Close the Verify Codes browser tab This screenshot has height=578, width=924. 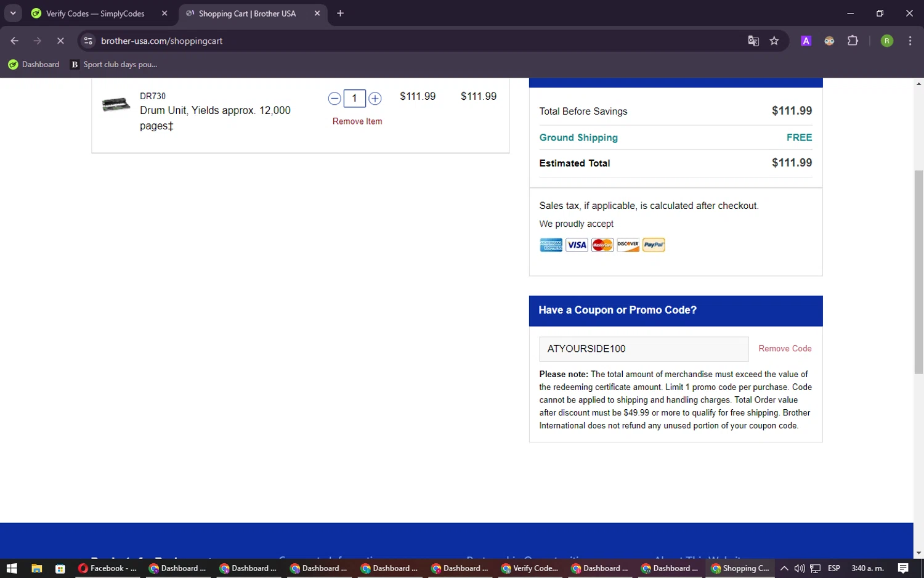coord(164,14)
